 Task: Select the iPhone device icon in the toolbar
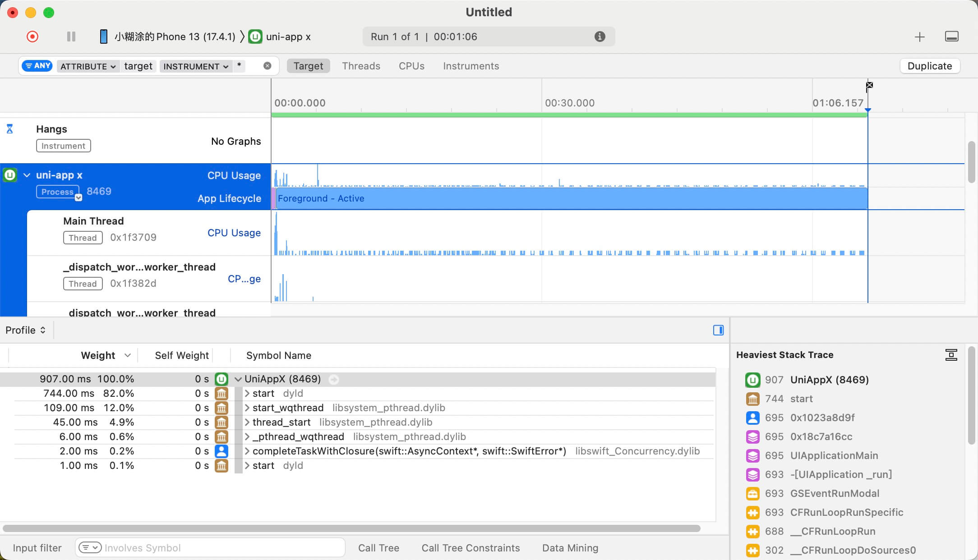(103, 37)
